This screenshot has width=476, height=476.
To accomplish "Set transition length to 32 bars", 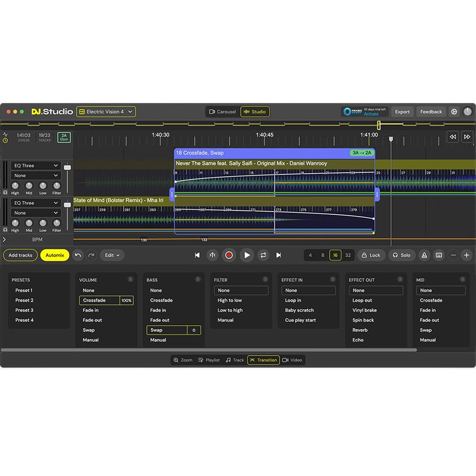I will click(x=348, y=255).
